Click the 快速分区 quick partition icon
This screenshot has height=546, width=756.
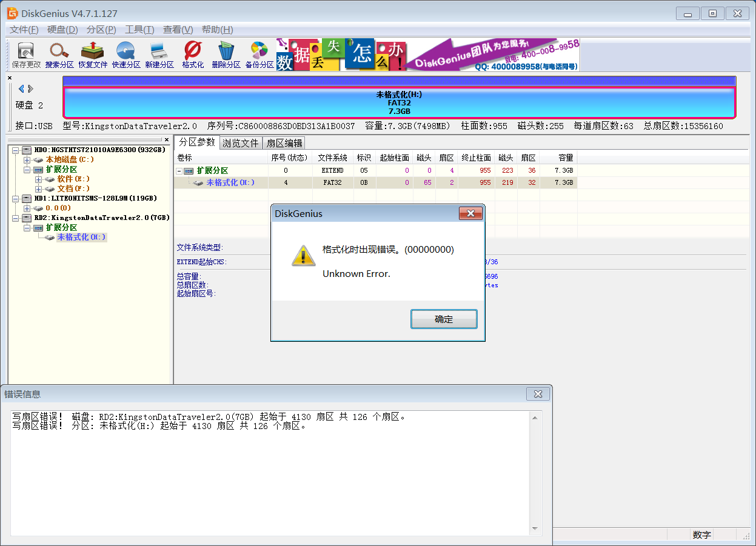point(126,55)
